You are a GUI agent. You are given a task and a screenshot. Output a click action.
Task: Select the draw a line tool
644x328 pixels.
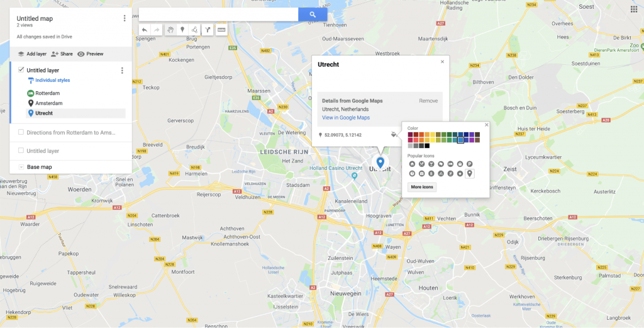[x=195, y=30]
